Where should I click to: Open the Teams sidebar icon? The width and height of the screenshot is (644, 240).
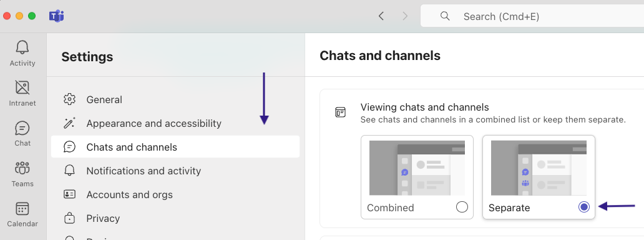22,168
